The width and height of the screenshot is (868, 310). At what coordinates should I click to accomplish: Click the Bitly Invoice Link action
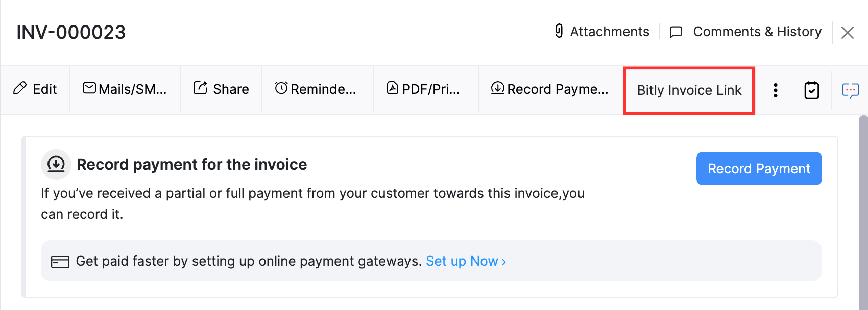point(689,90)
